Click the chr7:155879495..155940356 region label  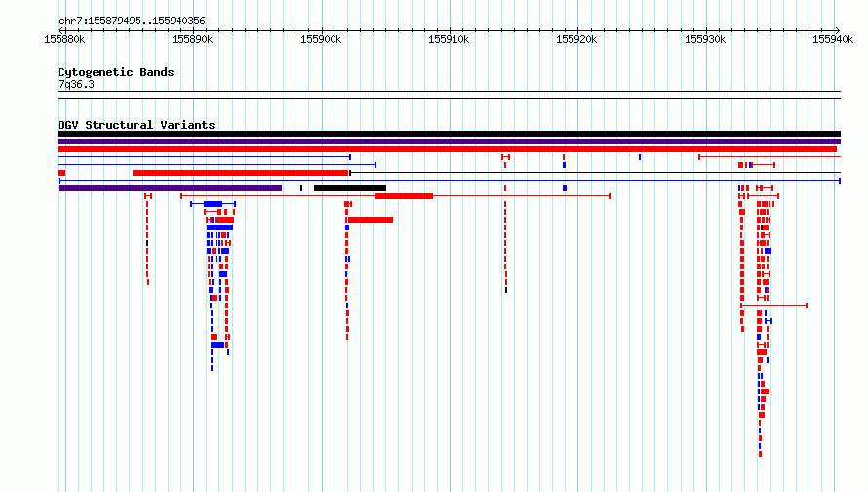point(132,21)
